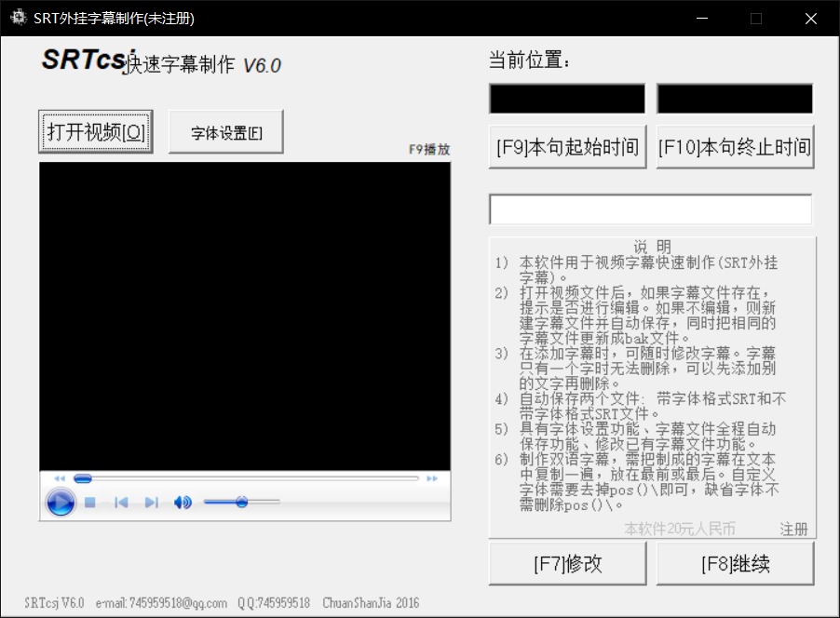
Task: Open 字体设置[F] font settings
Action: (225, 131)
